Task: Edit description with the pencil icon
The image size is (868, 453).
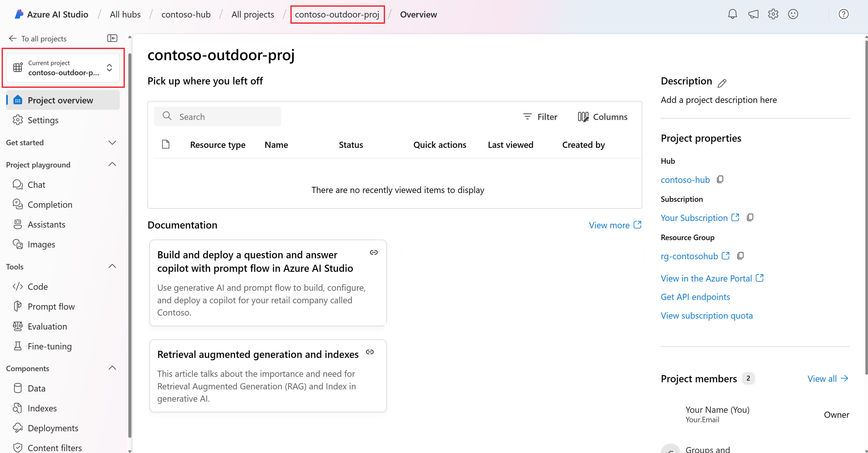Action: [x=722, y=83]
